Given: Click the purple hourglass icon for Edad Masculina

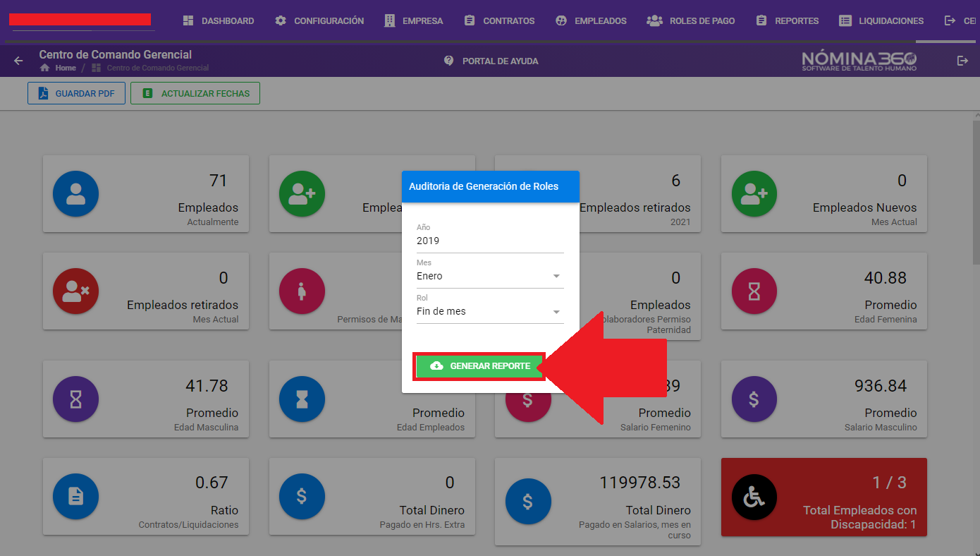Looking at the screenshot, I should point(75,399).
